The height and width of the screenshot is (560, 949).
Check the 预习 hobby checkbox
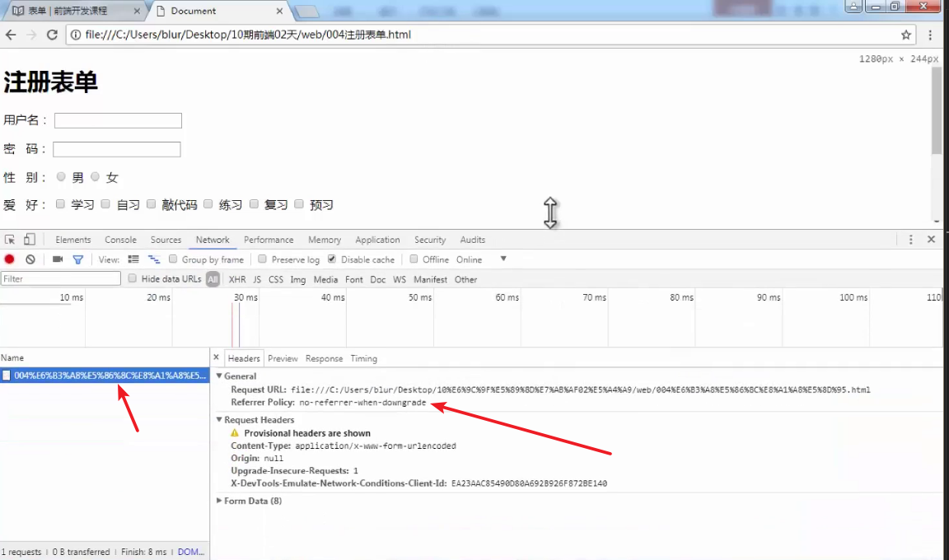(299, 203)
